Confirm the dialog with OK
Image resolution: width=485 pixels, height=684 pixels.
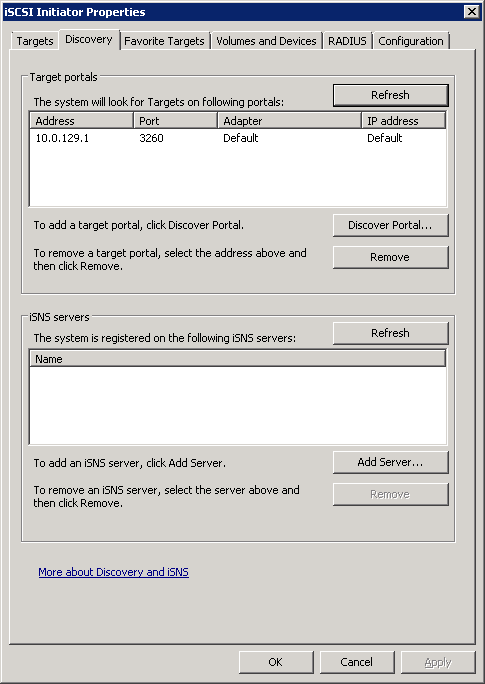(276, 662)
